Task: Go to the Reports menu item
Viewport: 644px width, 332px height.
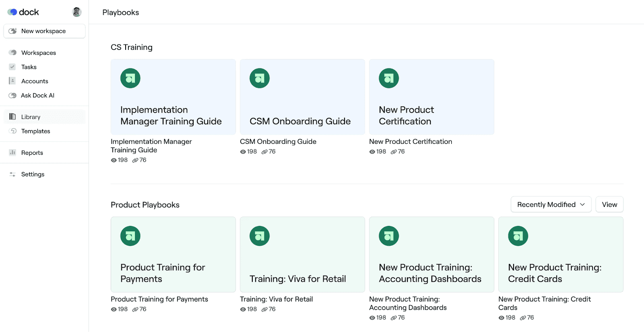Action: (32, 153)
